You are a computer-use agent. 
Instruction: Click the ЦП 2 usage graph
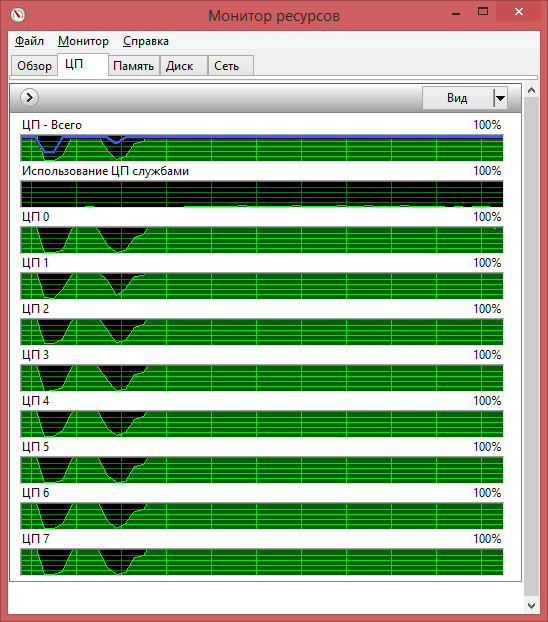262,332
